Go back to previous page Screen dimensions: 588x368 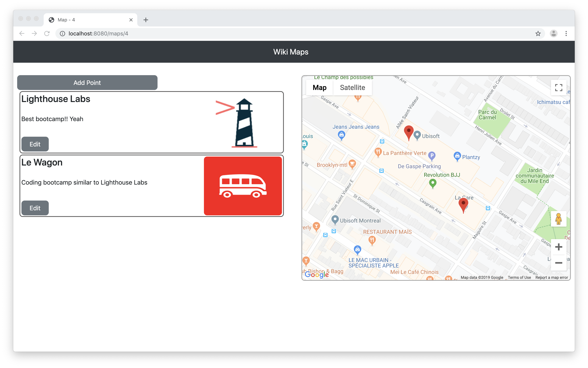(22, 33)
